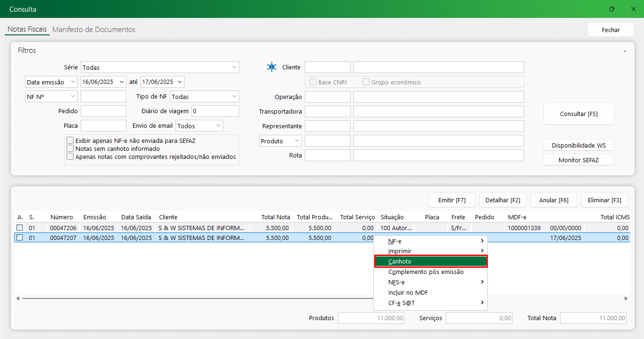
Task: Switch to the Manifesto de Documentos tab
Action: (94, 30)
